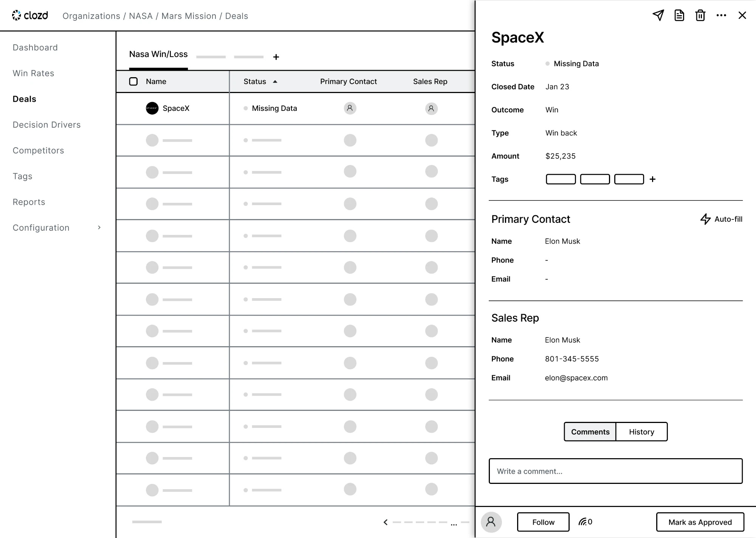Send the deal with the paper plane icon
Screen dimensions: 756x538
tap(658, 15)
